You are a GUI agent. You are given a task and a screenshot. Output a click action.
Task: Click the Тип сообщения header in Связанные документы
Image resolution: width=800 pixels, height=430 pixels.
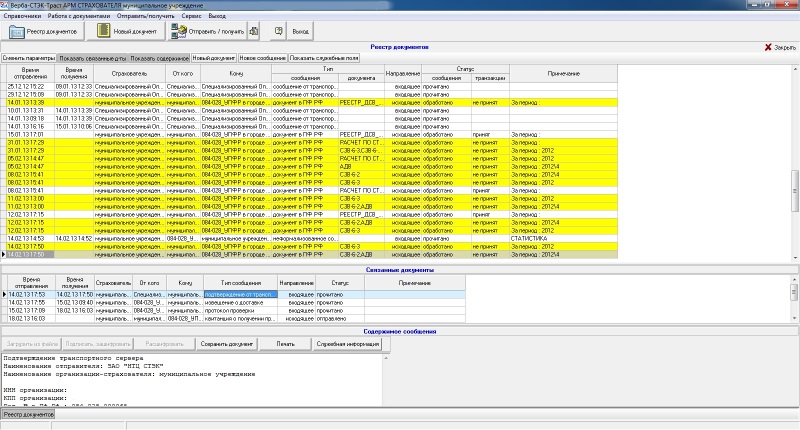pyautogui.click(x=240, y=283)
